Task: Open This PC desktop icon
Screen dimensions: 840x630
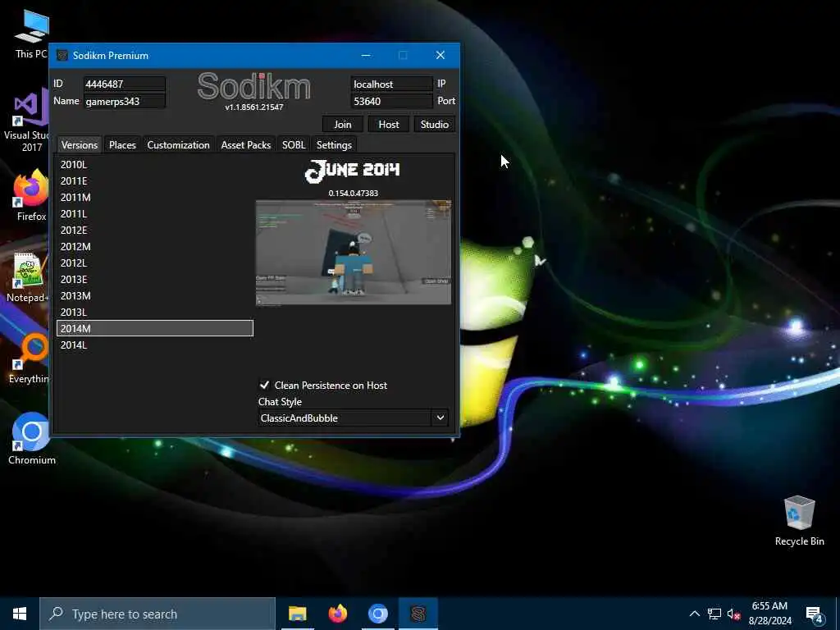Action: tap(32, 33)
